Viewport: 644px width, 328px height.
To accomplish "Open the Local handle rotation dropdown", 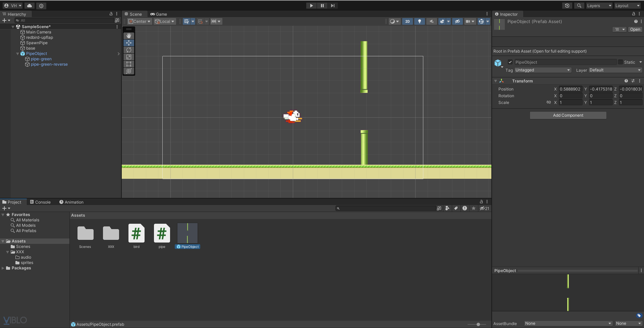I will pos(165,21).
